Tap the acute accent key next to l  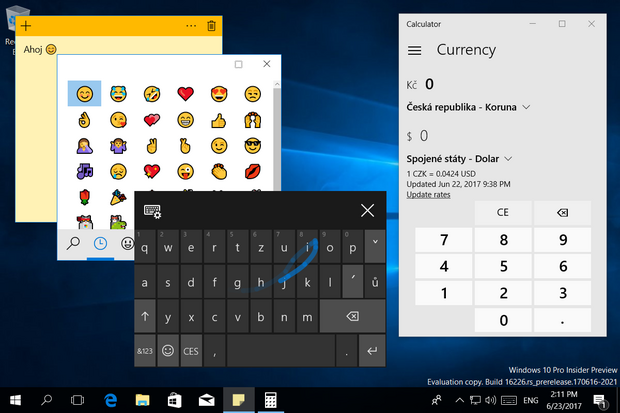point(353,282)
